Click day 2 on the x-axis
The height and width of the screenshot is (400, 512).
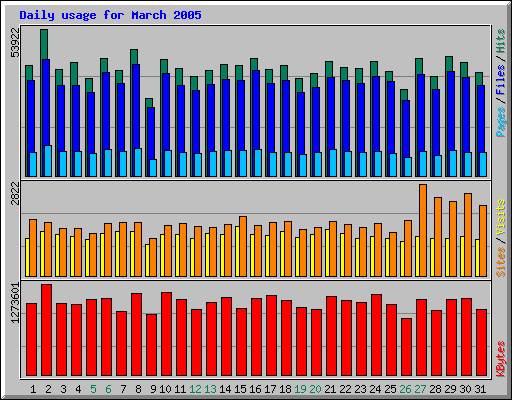(48, 389)
